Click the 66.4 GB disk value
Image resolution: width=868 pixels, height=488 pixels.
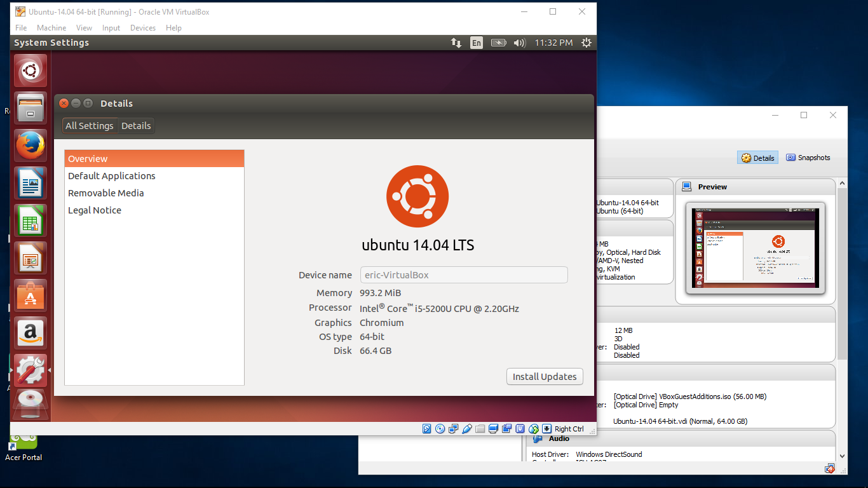tap(376, 351)
